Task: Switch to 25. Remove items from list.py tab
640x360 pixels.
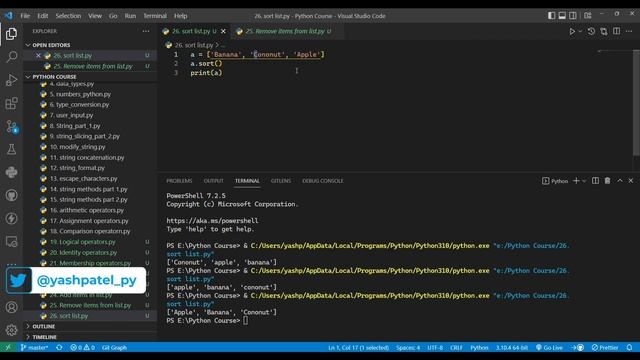Action: (x=284, y=31)
